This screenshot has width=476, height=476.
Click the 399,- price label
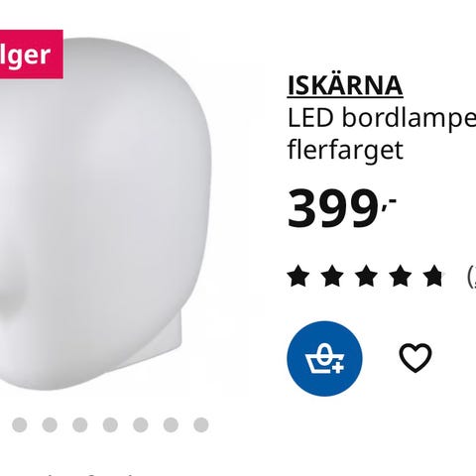point(341,208)
